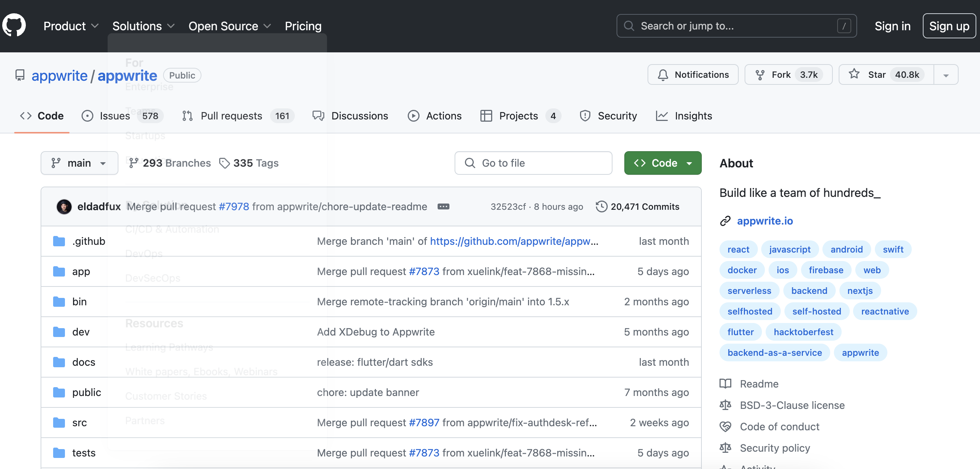Select the hacktoberfest topic tag
The width and height of the screenshot is (980, 469).
point(803,332)
